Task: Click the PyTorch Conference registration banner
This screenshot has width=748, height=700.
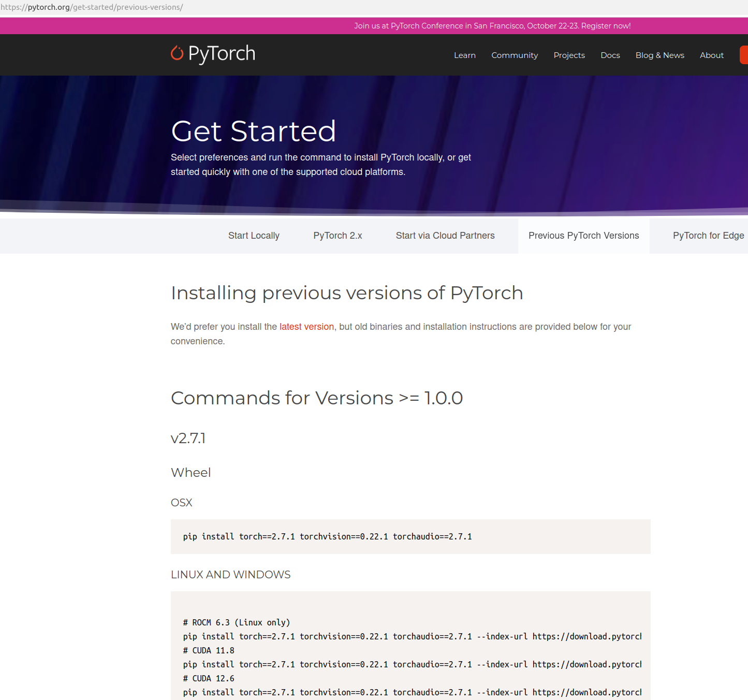Action: point(492,26)
